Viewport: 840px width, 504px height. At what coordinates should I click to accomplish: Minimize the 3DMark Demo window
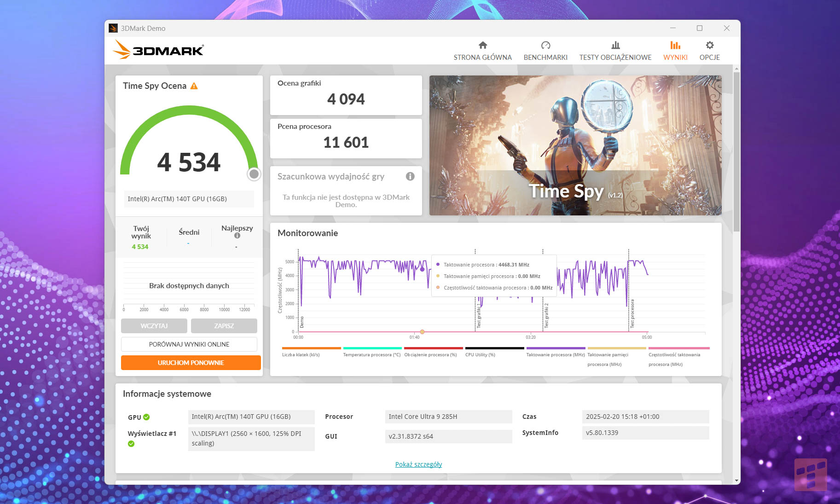pyautogui.click(x=673, y=28)
